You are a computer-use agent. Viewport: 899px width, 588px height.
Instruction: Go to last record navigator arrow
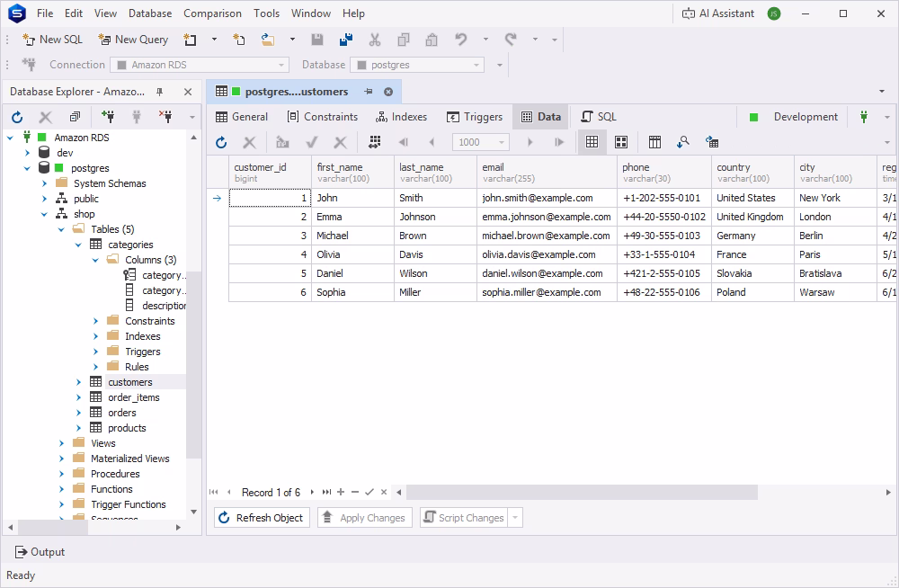point(326,492)
